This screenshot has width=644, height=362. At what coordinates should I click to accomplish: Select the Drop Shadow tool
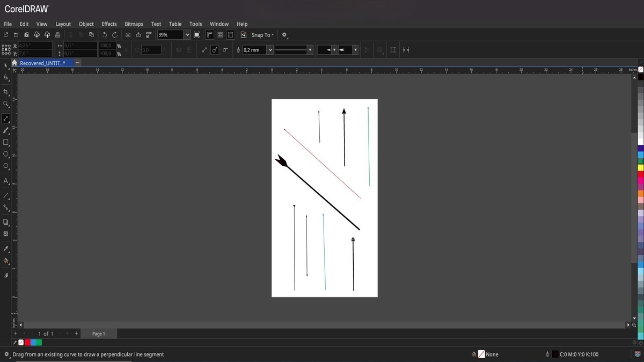pos(6,222)
